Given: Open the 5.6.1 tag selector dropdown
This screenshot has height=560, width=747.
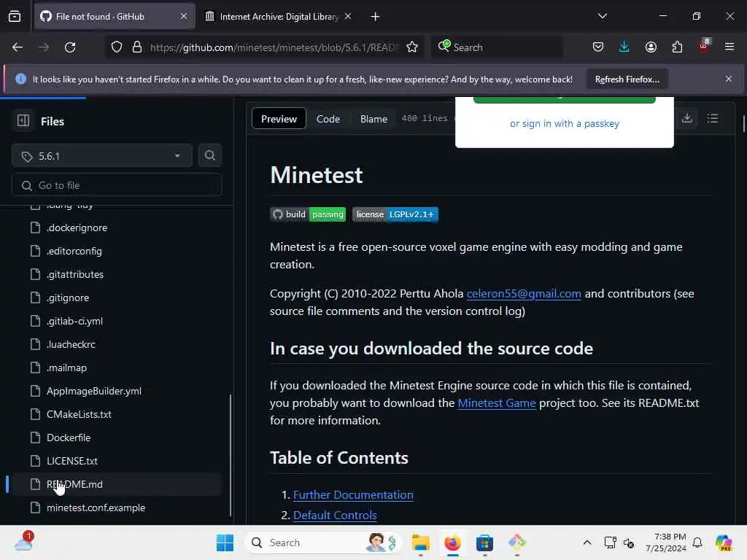Looking at the screenshot, I should click(102, 156).
